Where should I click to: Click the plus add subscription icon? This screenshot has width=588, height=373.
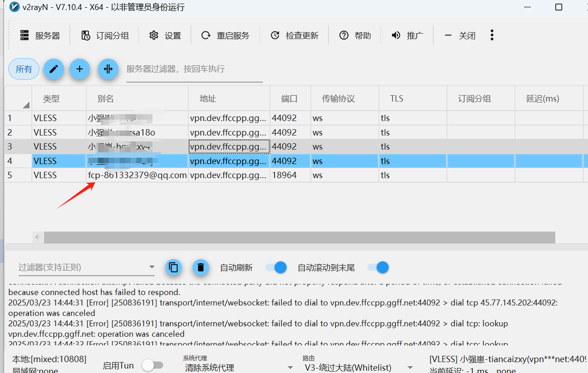coord(79,69)
